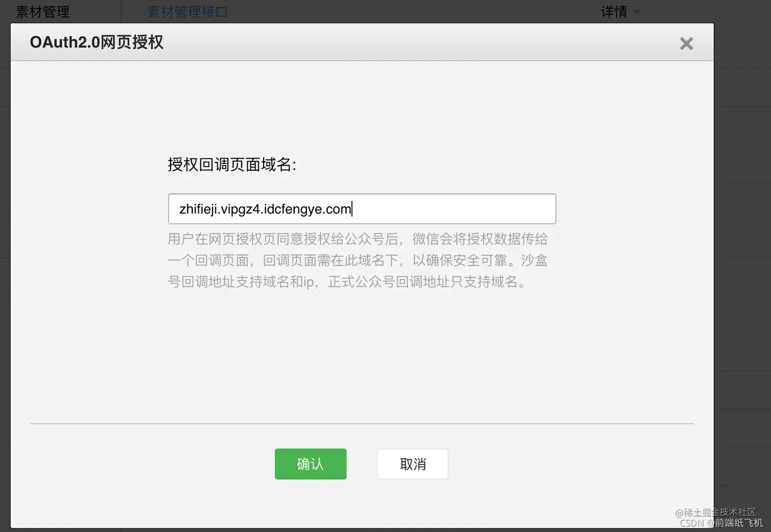The width and height of the screenshot is (771, 532).
Task: Focus the 授权回调页面域名 input field
Action: [x=362, y=208]
